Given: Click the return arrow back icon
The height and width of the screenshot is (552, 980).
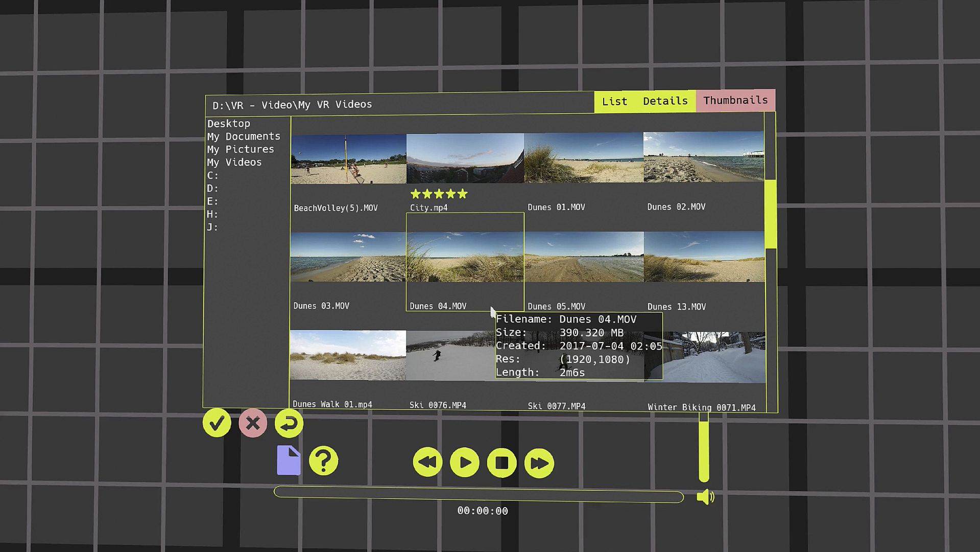Looking at the screenshot, I should click(289, 423).
